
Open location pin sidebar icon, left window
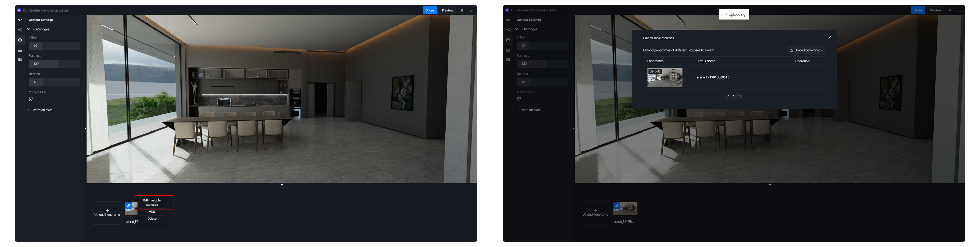tap(20, 50)
